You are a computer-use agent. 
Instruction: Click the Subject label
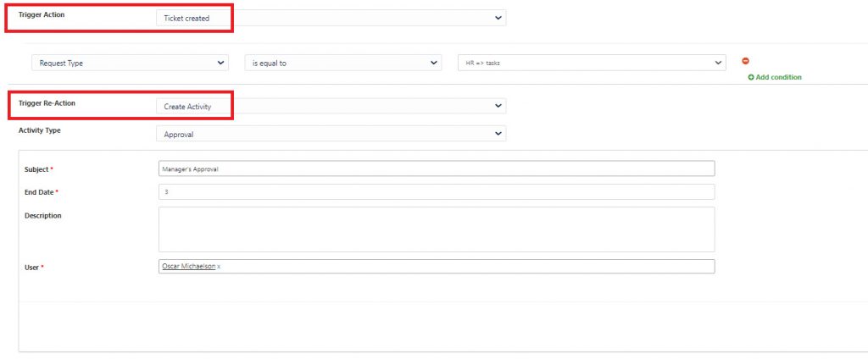pyautogui.click(x=36, y=169)
